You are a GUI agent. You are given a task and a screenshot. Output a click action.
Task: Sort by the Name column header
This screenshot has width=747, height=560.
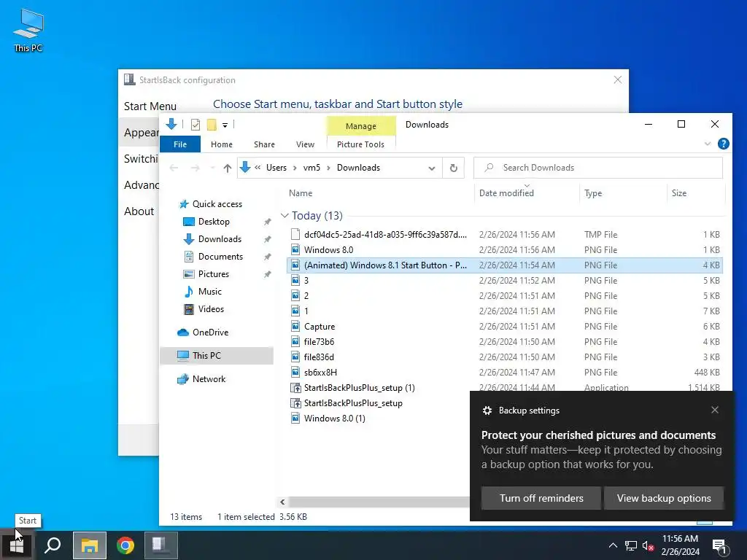point(301,193)
